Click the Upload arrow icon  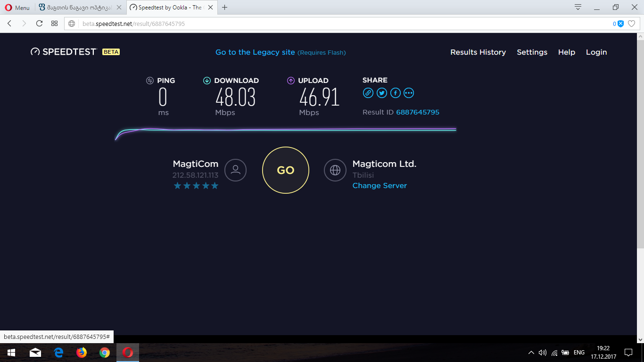tap(291, 81)
